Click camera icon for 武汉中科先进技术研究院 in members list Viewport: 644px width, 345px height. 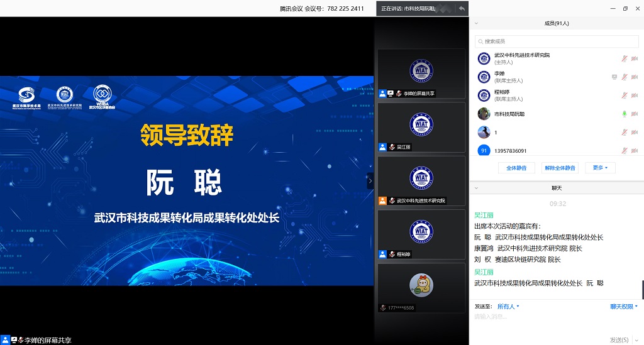pyautogui.click(x=635, y=58)
